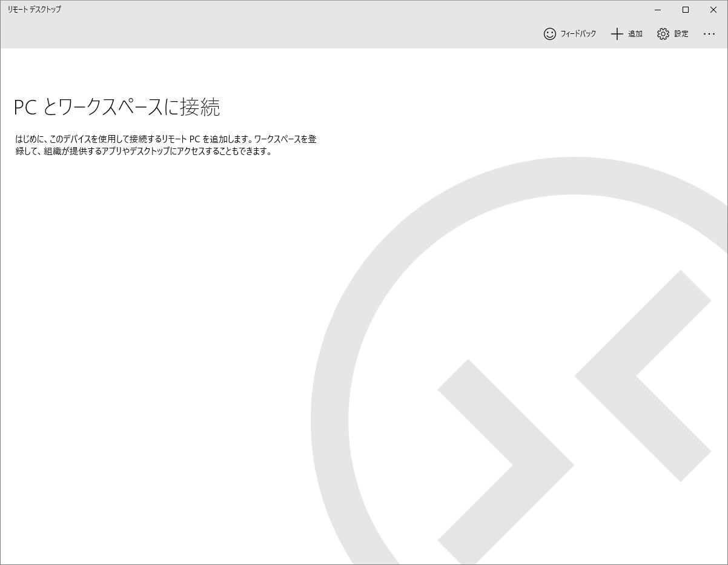The width and height of the screenshot is (728, 565).
Task: Maximize the リモート デスクトップ window
Action: point(686,10)
